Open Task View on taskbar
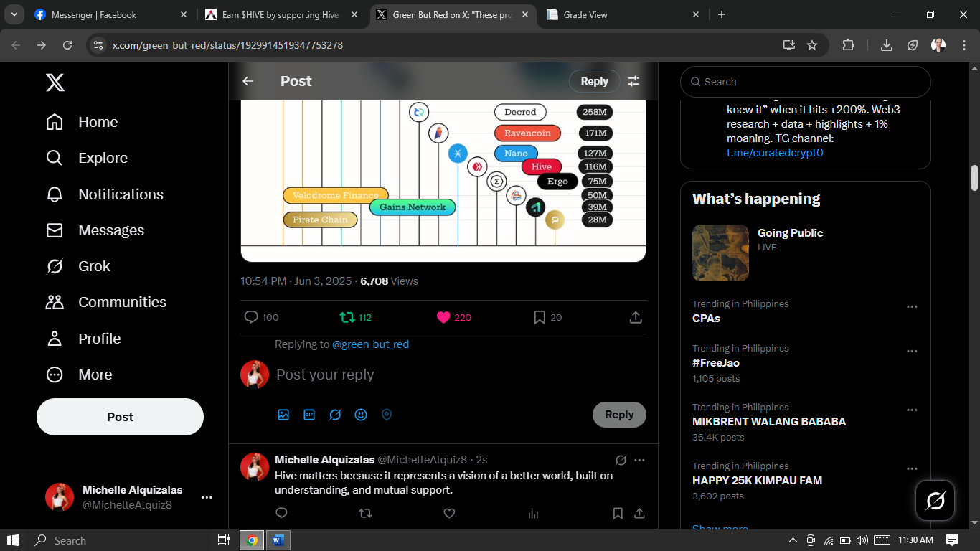The image size is (980, 551). (x=223, y=540)
